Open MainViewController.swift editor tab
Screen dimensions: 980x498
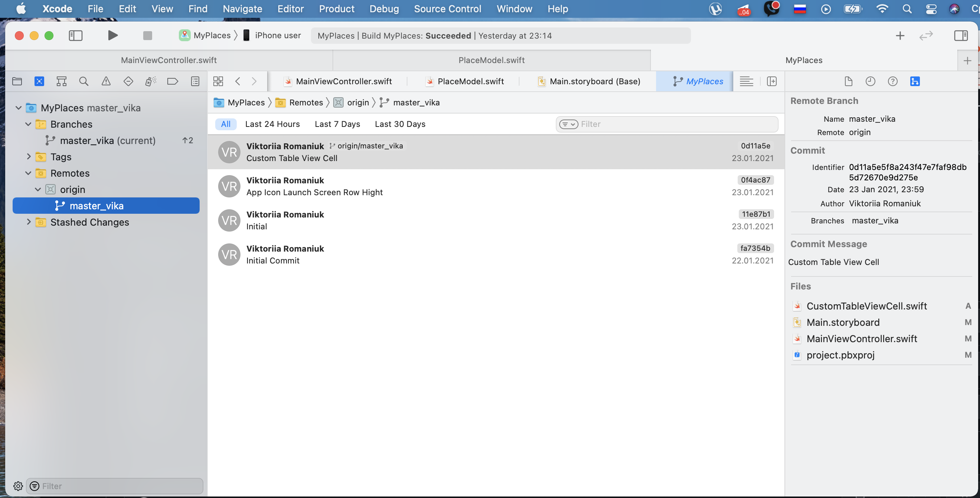click(x=337, y=81)
